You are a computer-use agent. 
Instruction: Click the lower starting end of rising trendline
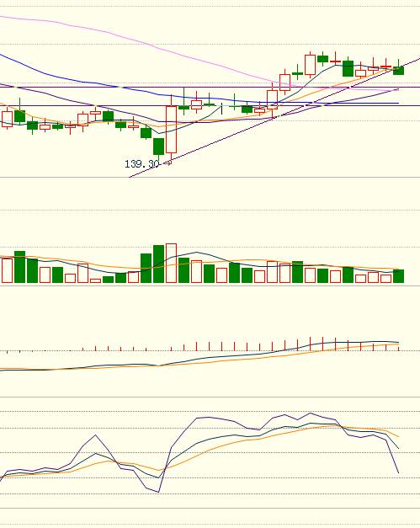(x=130, y=177)
